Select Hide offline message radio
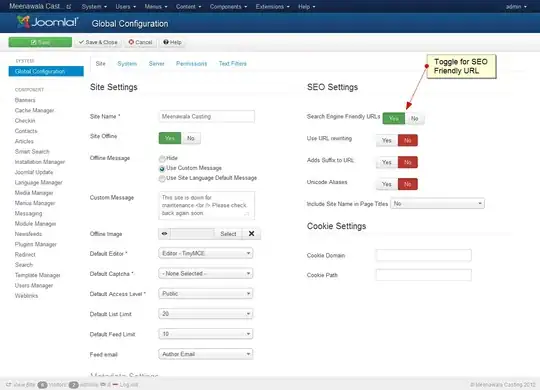Viewport: 540px width, 390px height. tap(162, 159)
